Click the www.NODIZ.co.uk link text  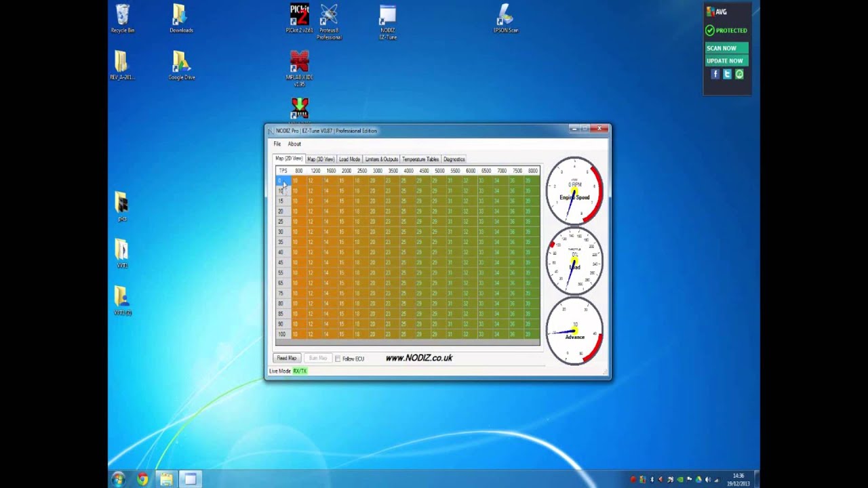click(x=418, y=358)
